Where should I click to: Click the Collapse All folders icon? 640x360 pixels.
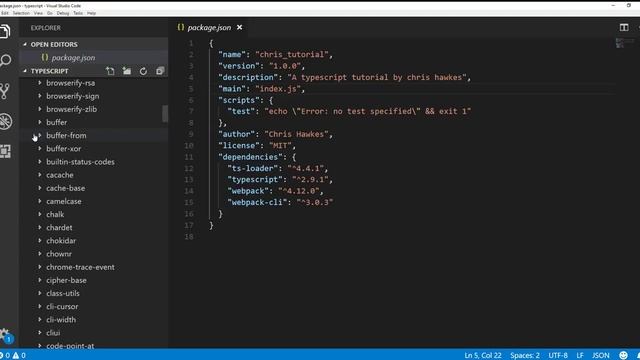tap(160, 71)
